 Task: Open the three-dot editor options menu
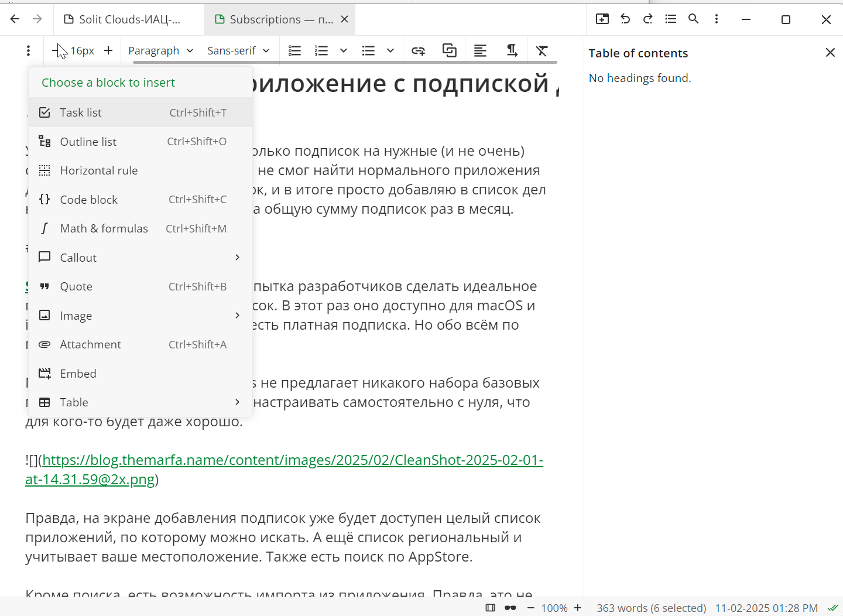pos(28,51)
